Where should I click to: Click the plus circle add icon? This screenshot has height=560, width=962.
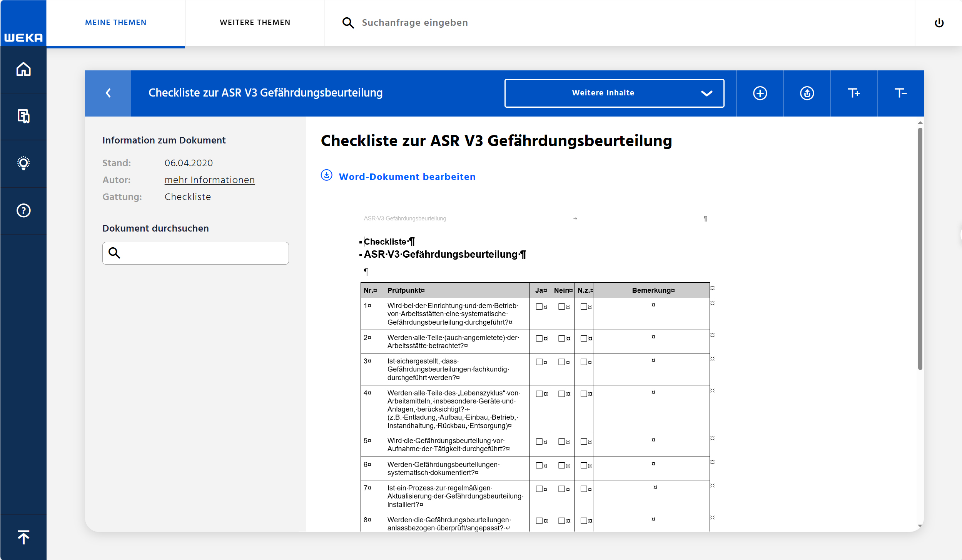point(760,93)
